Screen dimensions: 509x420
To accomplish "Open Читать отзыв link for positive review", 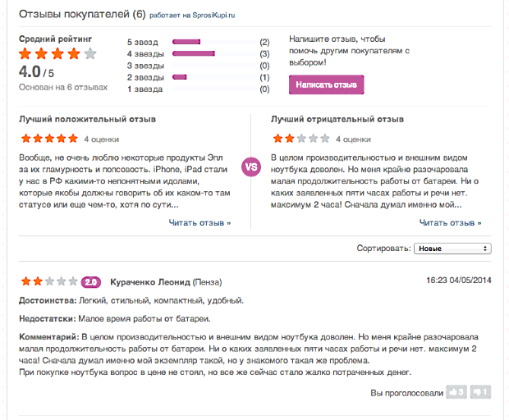I will click(x=199, y=223).
